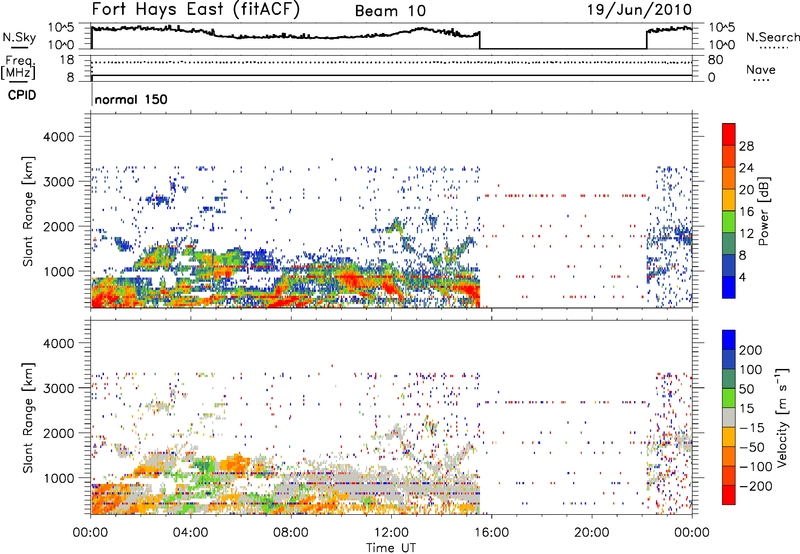
Task: Click the "-15" label on the velocity colorbar
Action: click(752, 428)
